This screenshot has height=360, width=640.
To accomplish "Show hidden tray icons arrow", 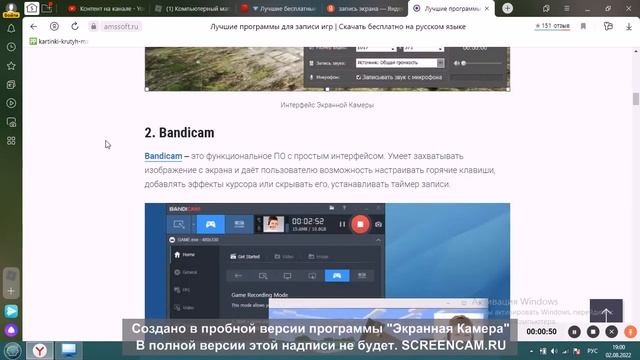I will (531, 351).
